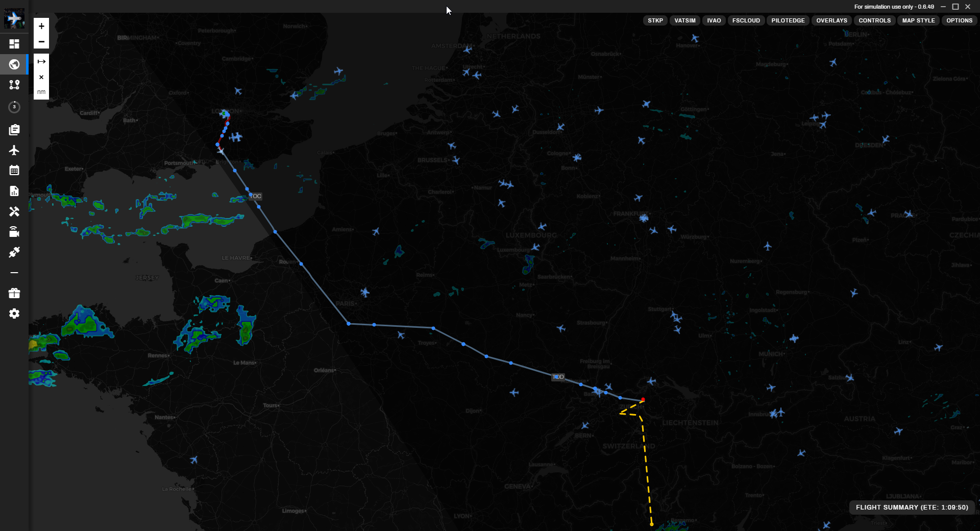This screenshot has width=980, height=531.
Task: Expand the OVERLAYS menu
Action: click(x=831, y=20)
